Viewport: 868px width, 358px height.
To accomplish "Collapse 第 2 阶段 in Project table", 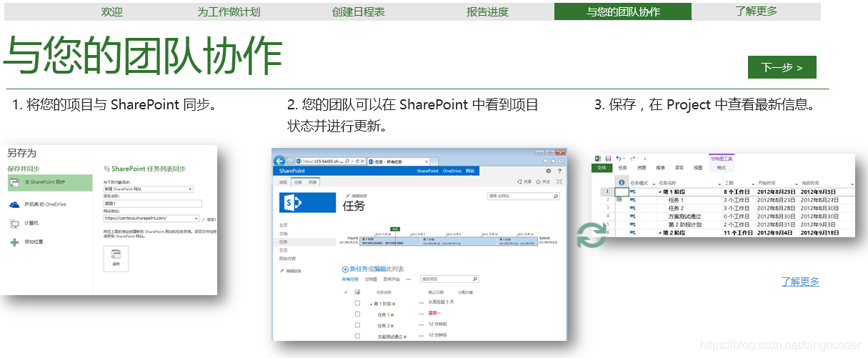I will coord(660,232).
